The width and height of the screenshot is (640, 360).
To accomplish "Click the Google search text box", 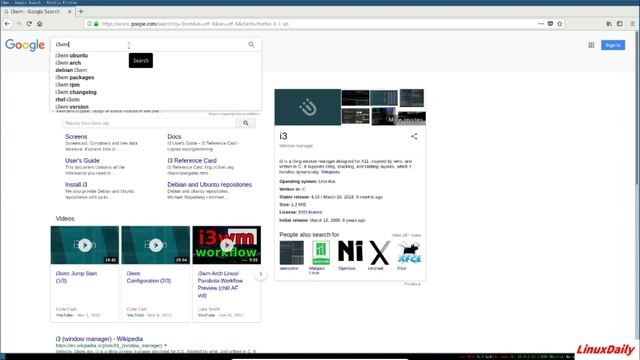I will [x=149, y=44].
